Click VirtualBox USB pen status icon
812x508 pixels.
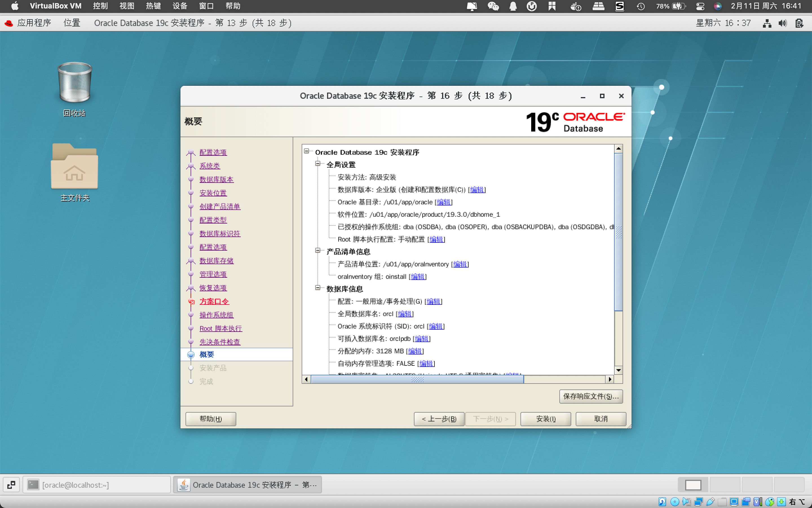point(710,502)
